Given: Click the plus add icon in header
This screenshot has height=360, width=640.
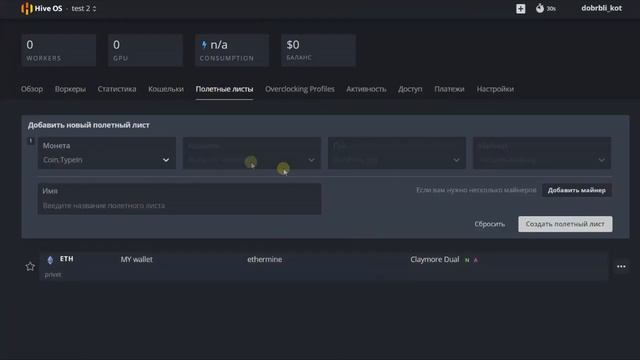Looking at the screenshot, I should tap(520, 9).
